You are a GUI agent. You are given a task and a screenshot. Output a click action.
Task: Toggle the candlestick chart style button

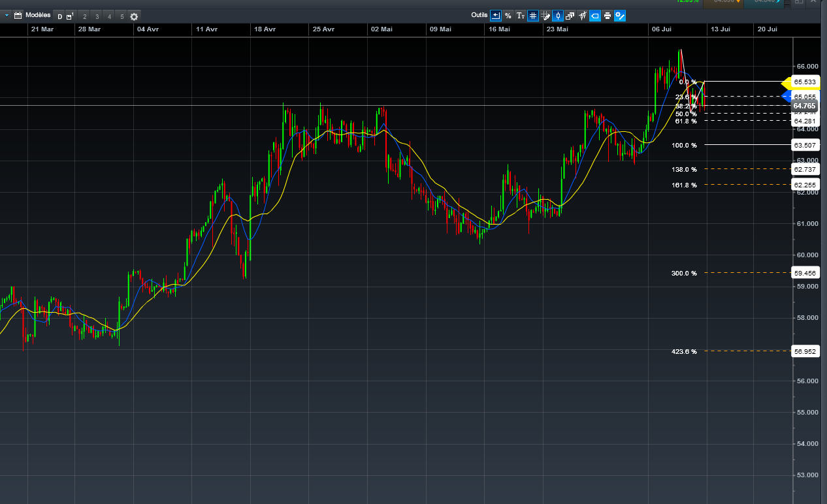pos(558,16)
